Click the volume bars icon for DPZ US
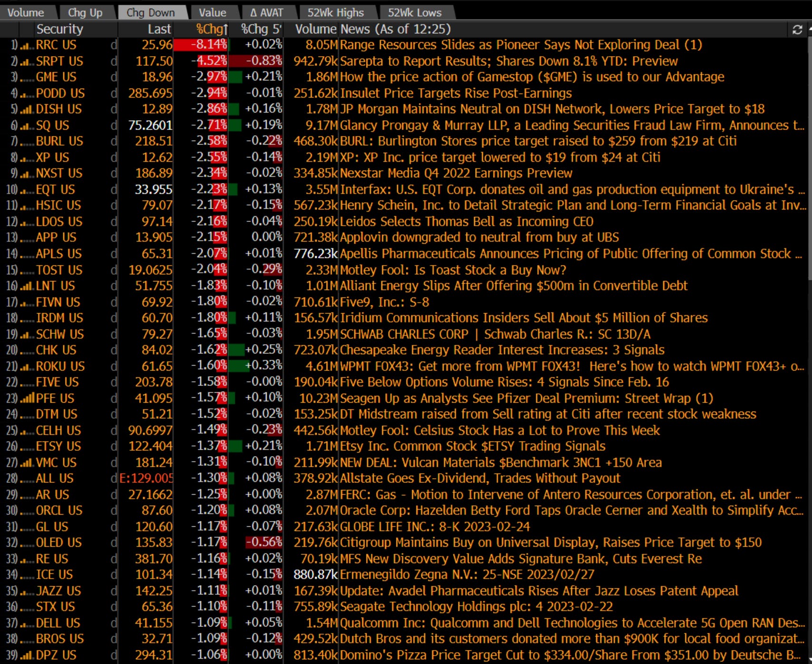This screenshot has width=812, height=664. coord(27,655)
